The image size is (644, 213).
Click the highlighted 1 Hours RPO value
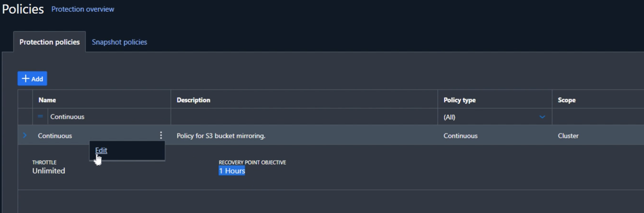pos(232,171)
